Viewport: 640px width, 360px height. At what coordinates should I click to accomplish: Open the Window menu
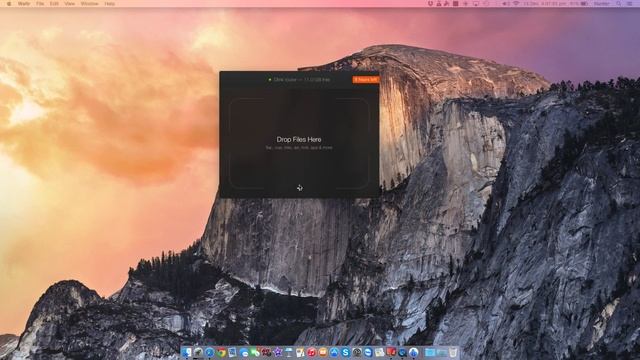pos(89,4)
